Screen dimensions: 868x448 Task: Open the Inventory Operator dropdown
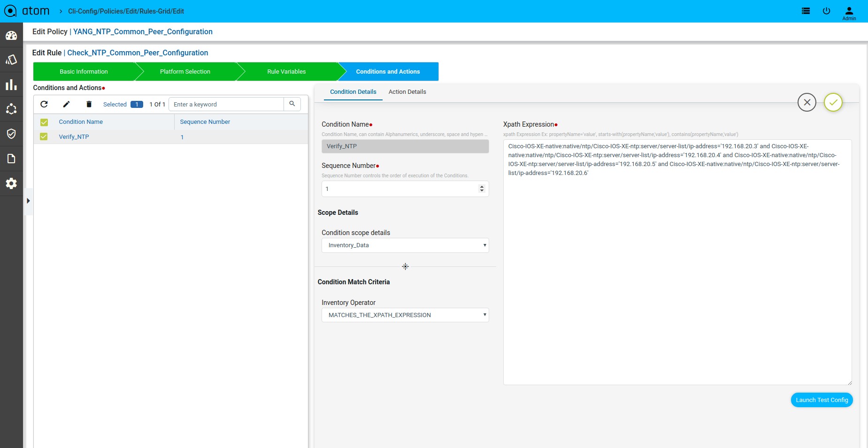tap(405, 315)
